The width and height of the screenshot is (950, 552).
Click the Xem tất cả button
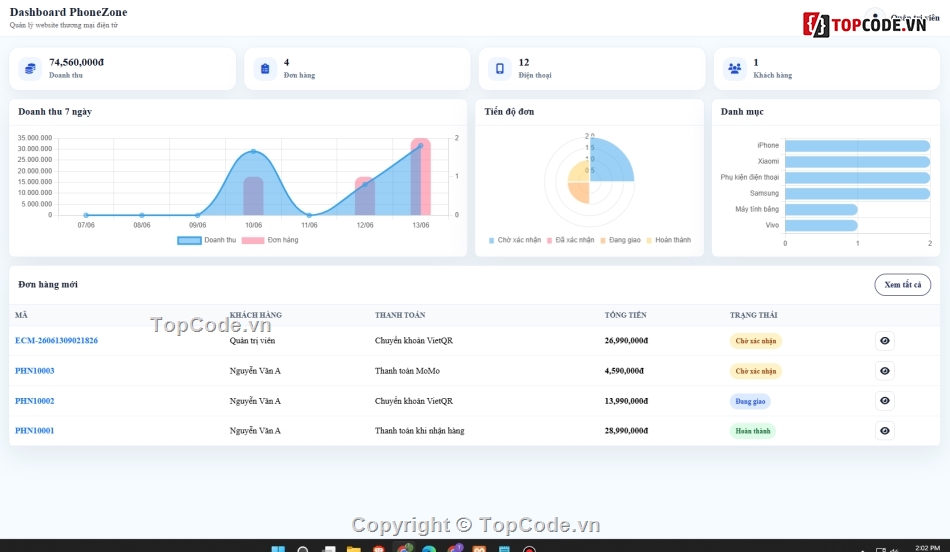902,285
